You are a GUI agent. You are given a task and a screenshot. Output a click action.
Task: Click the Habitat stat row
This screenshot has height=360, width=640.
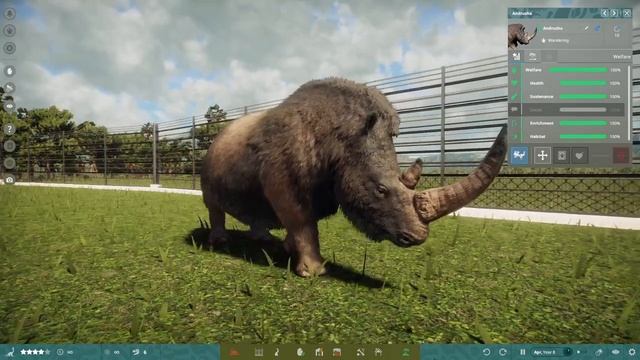(x=567, y=137)
